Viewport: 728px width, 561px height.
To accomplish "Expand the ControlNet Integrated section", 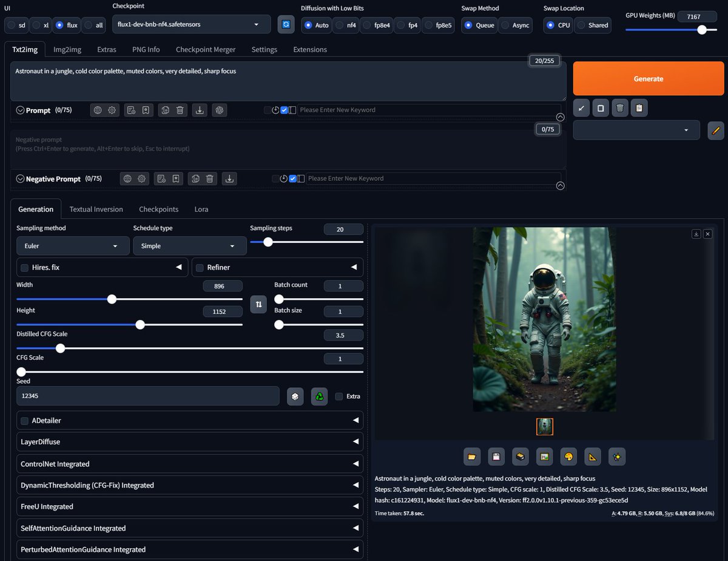I will (190, 464).
